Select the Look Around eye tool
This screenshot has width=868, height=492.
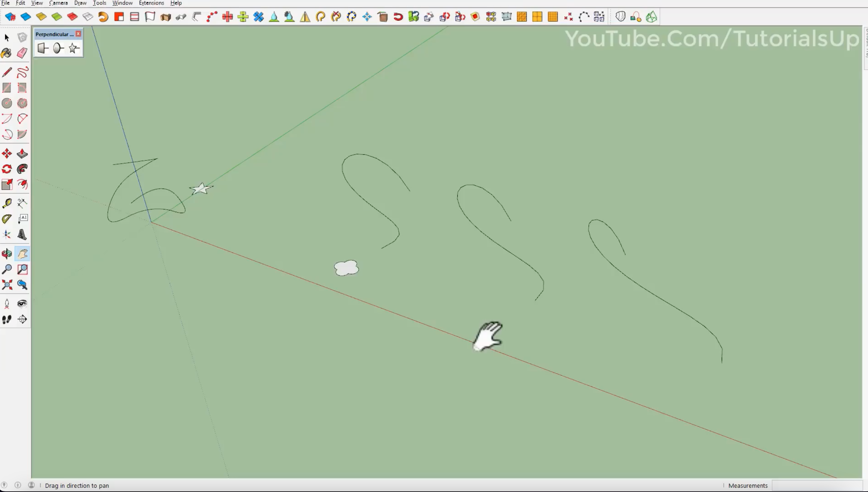22,304
